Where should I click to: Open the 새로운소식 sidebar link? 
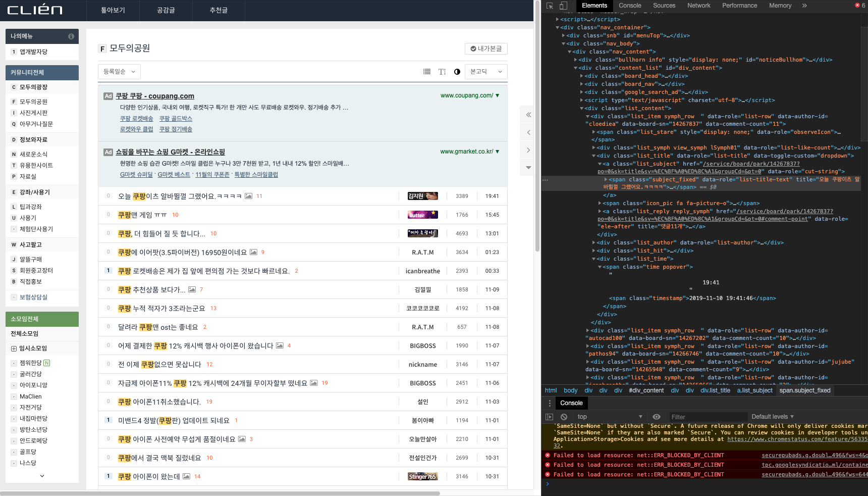click(x=33, y=155)
